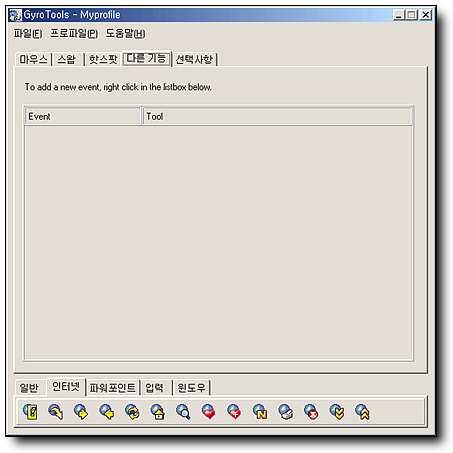Click the globe with red X stop icon
The height and width of the screenshot is (453, 453).
311,412
